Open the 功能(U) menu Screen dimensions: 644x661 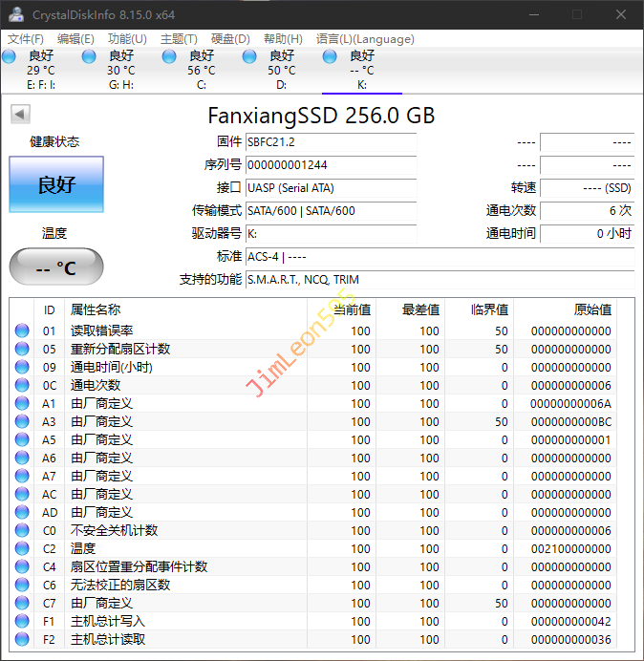(x=127, y=39)
